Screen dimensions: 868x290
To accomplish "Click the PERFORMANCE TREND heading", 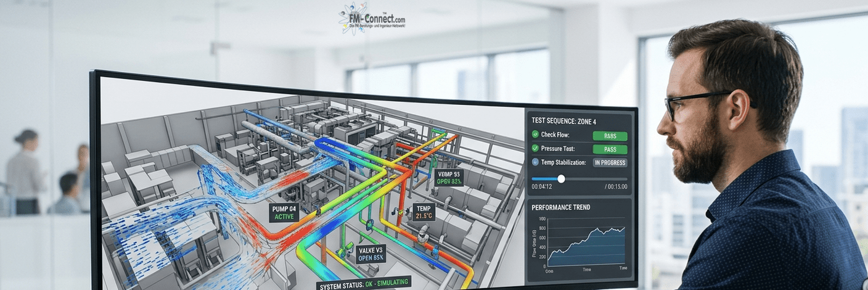I will 561,207.
